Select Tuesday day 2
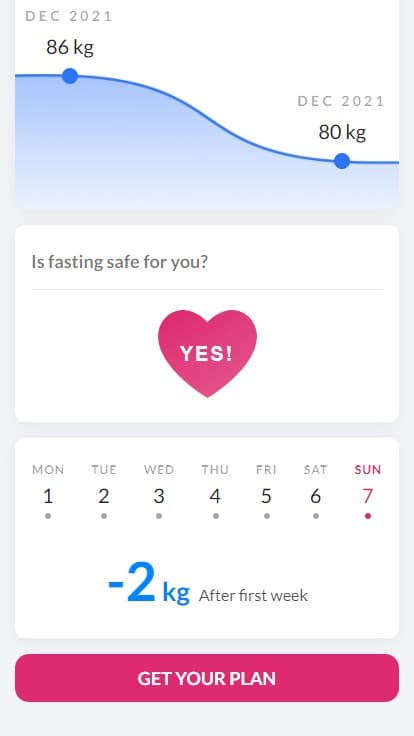This screenshot has height=736, width=414. click(x=104, y=491)
